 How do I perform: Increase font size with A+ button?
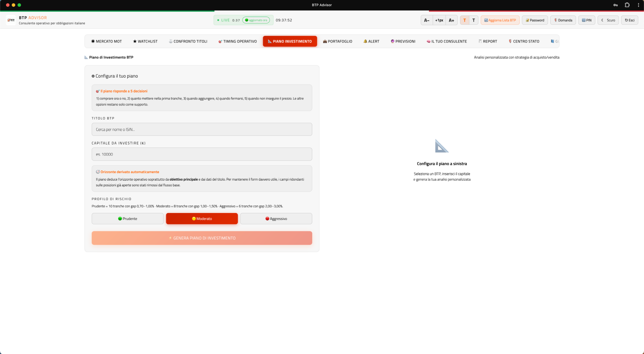[451, 20]
